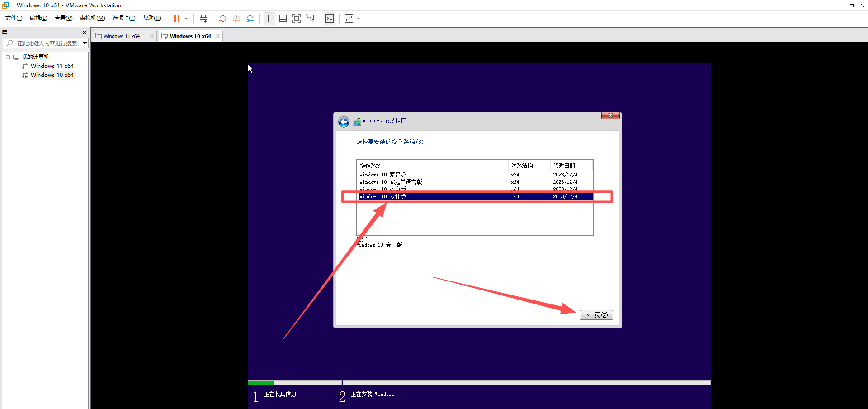Open the snapshot manager icon

click(x=250, y=19)
